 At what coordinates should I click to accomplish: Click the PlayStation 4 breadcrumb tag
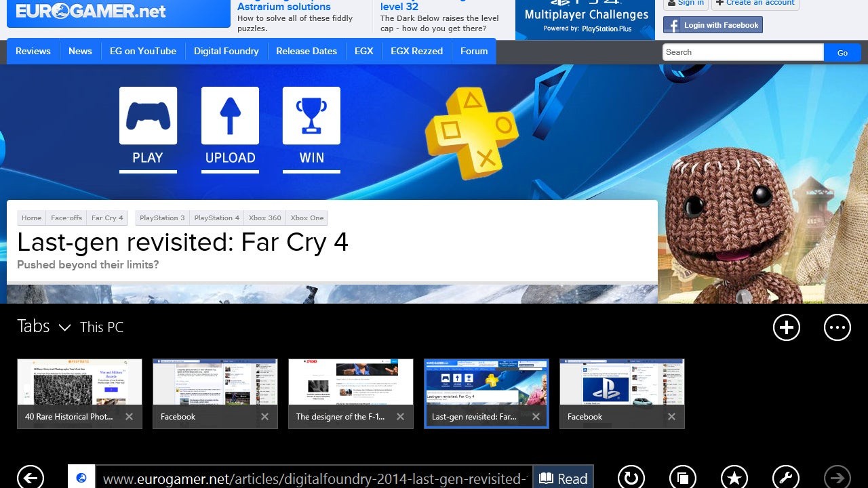216,218
